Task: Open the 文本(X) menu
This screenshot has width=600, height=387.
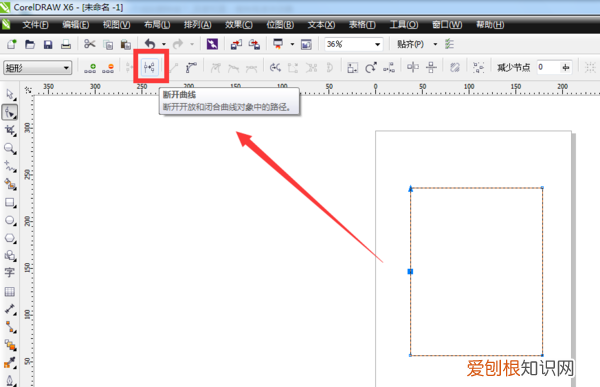Action: pyautogui.click(x=321, y=25)
